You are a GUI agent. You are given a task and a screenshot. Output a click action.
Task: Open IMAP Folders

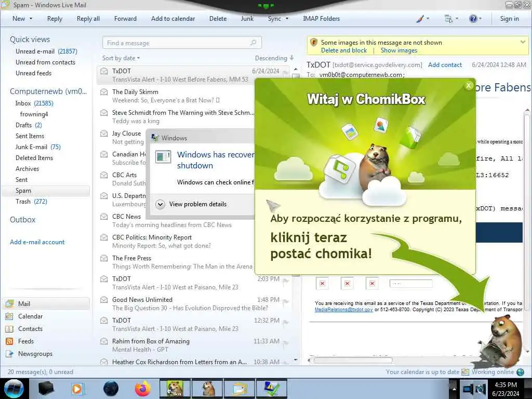321,19
